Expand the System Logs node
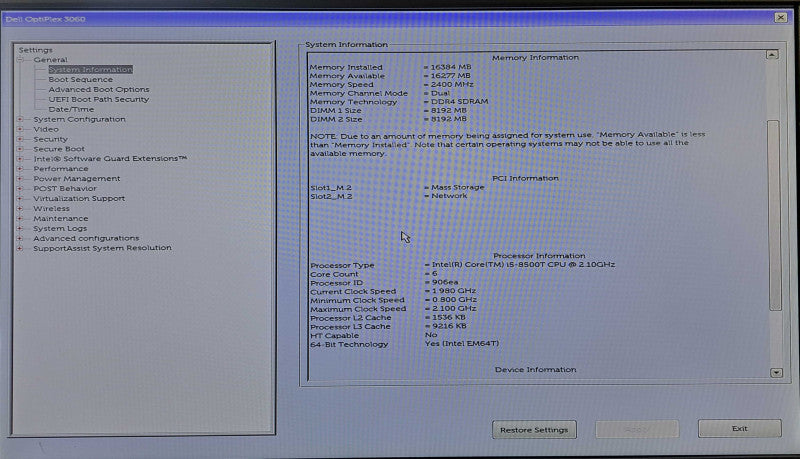 click(20, 228)
